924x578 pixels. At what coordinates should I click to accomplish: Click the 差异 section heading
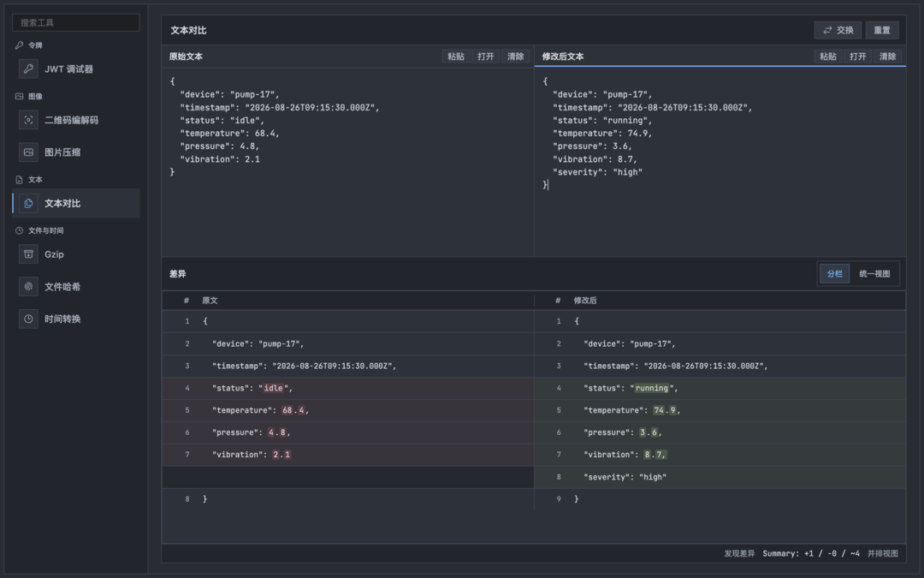[x=177, y=274]
